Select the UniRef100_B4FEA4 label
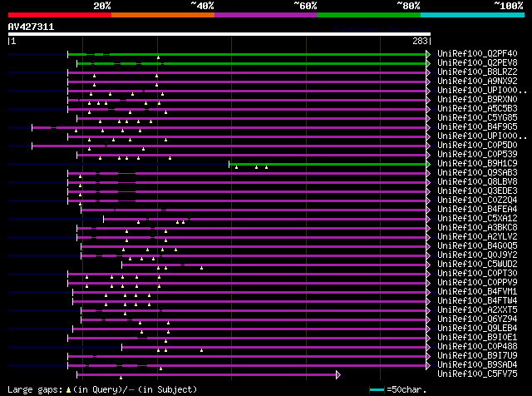532x396 pixels. coord(477,209)
